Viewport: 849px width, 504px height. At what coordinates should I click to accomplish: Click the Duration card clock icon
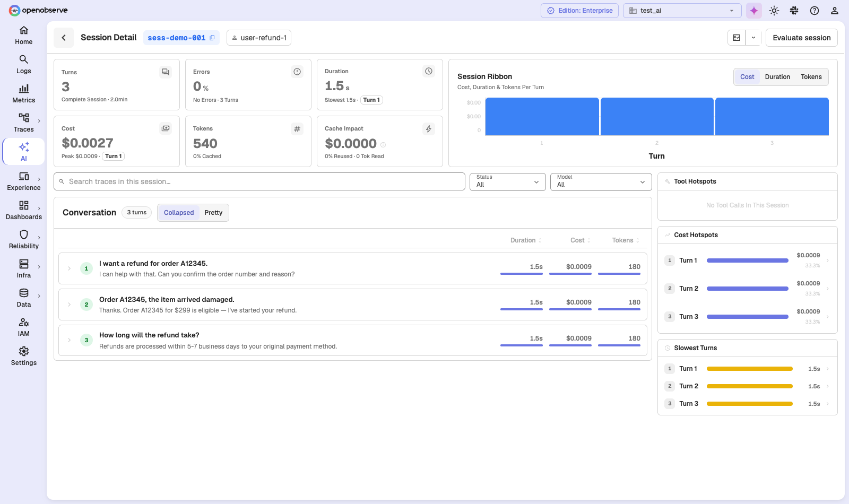coord(429,71)
